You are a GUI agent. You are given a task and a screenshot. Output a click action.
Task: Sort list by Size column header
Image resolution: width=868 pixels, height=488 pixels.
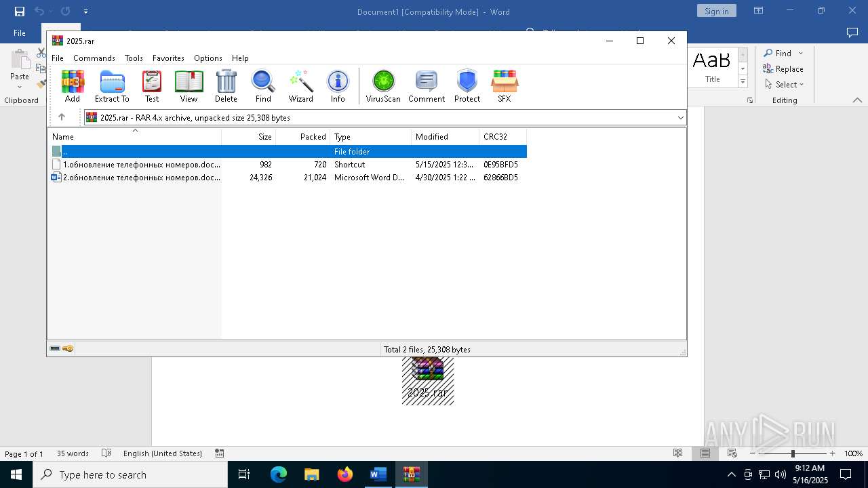pos(249,136)
